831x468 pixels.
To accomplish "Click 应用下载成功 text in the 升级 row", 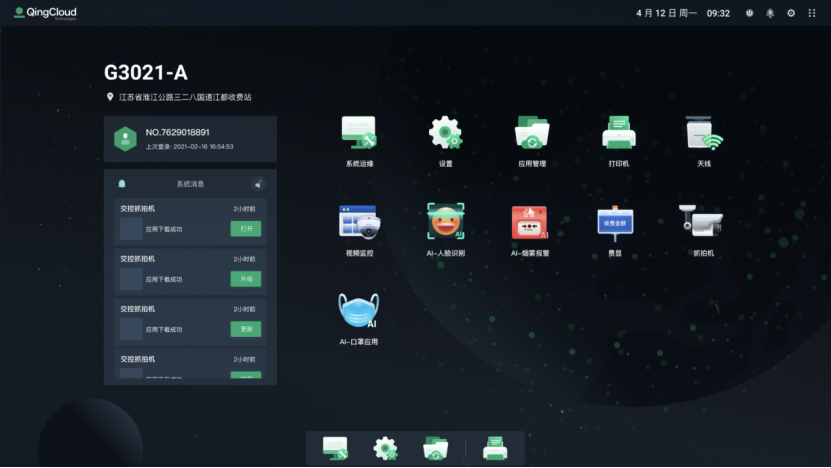I will coord(164,279).
